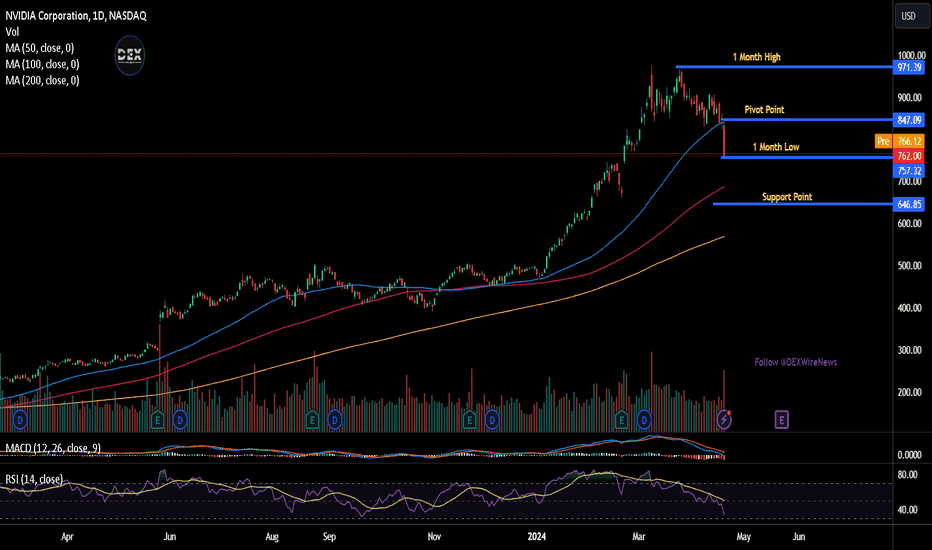
Task: Click the 600.00 price axis label
Action: [x=910, y=224]
